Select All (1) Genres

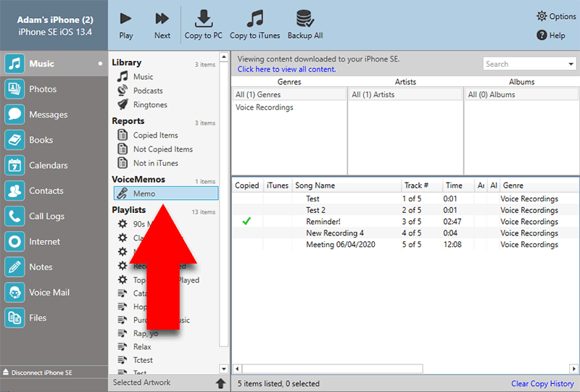289,95
